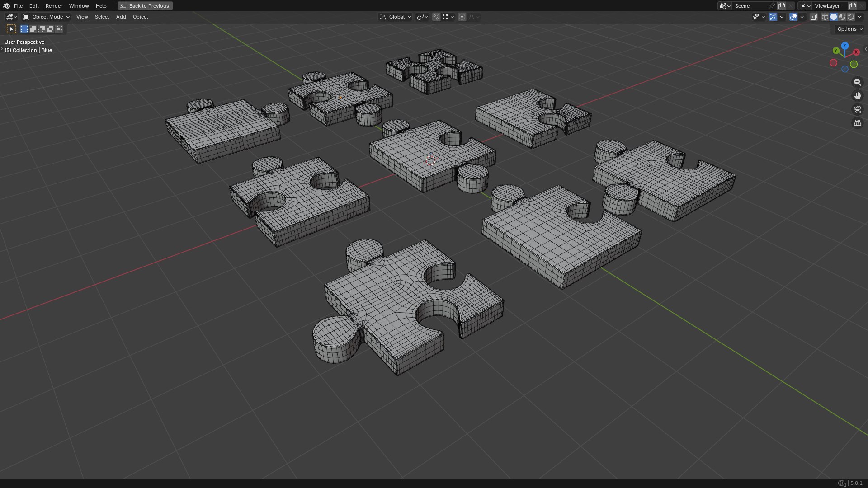Click the User Perspective label
The image size is (868, 488).
pos(24,42)
